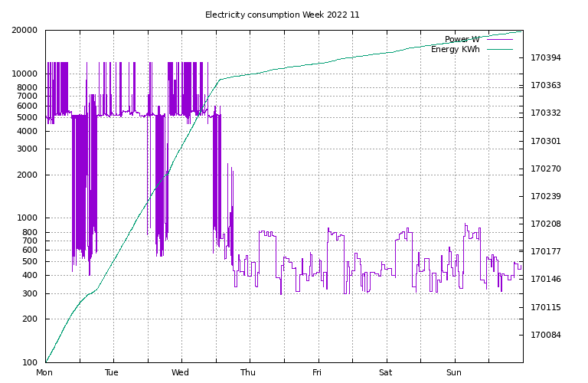588x383 pixels.
Task: Select the 6000 left axis tick label
Action: pos(27,106)
